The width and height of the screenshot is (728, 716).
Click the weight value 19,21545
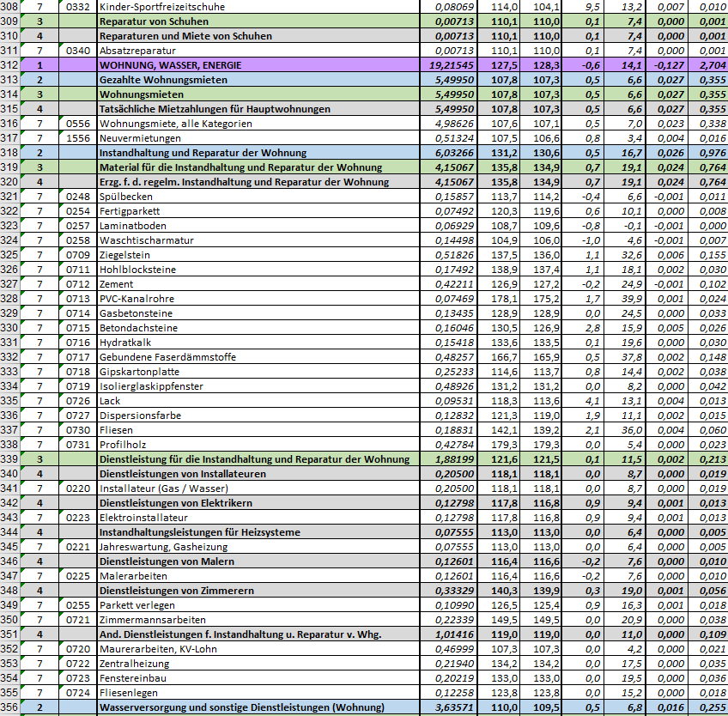(452, 65)
